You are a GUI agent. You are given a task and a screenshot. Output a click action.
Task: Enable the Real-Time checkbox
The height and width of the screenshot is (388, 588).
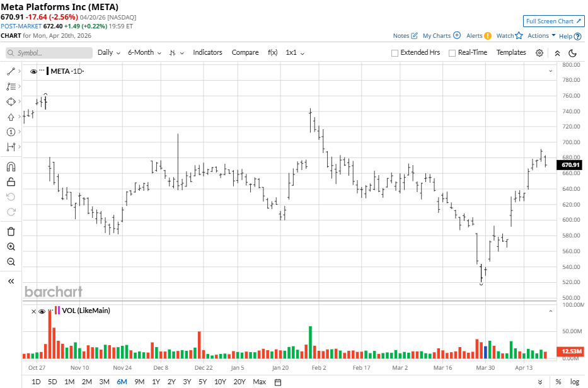453,53
